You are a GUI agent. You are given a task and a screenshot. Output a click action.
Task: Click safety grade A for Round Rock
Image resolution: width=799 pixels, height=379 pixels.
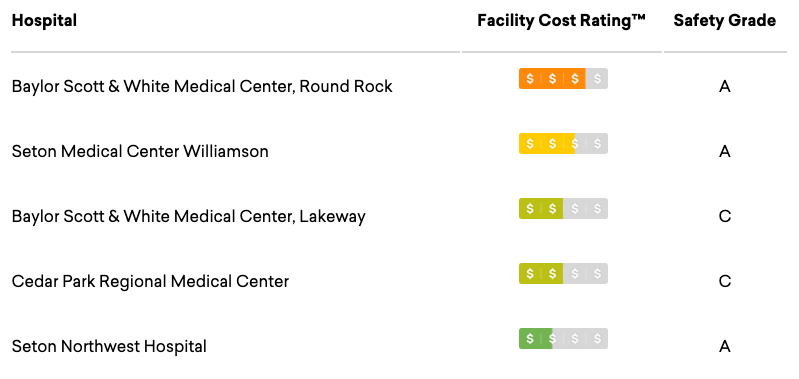coord(725,87)
